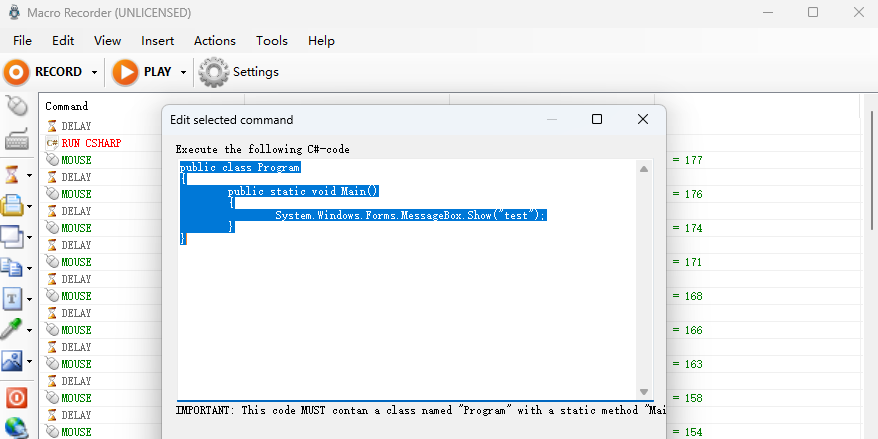Click the 'public static void Main()' code line

coord(303,192)
